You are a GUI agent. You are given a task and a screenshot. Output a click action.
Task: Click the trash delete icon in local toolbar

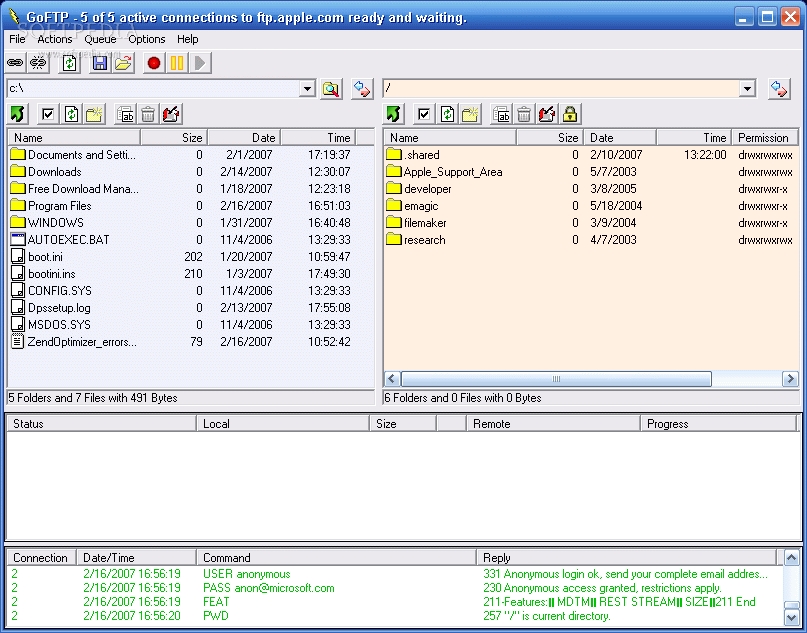point(148,114)
